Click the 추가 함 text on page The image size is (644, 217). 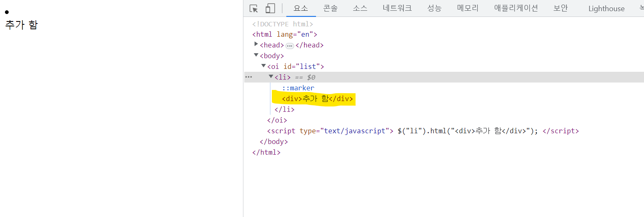point(21,25)
